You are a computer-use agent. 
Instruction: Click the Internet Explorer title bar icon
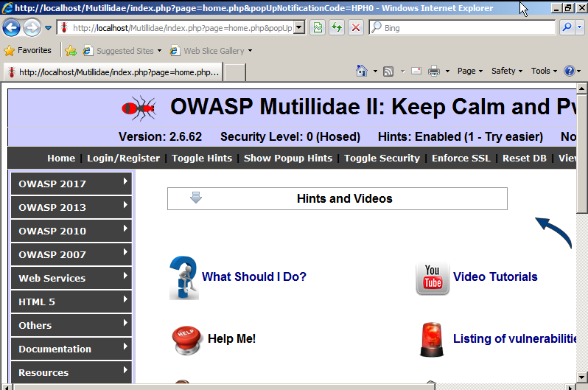(x=7, y=8)
